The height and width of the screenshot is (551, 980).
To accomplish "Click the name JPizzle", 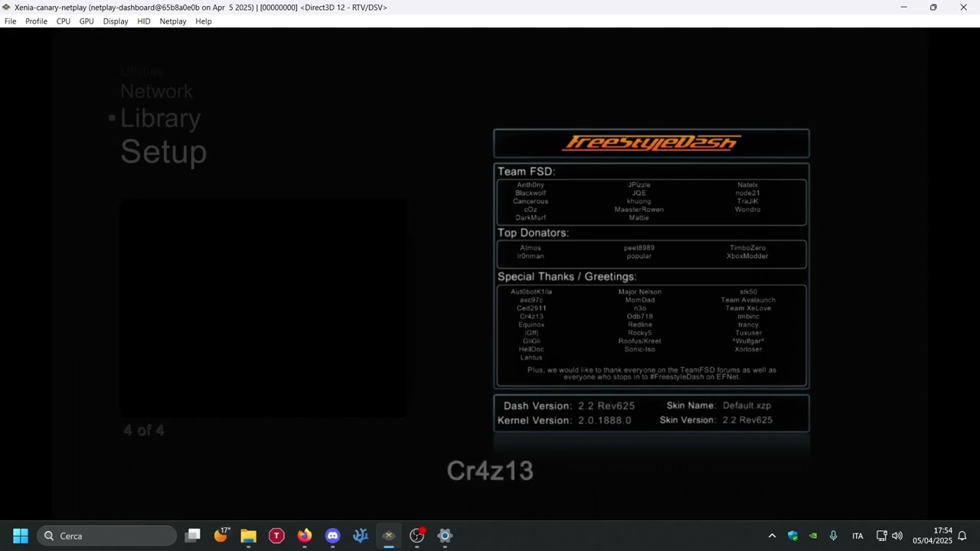I will click(x=639, y=185).
